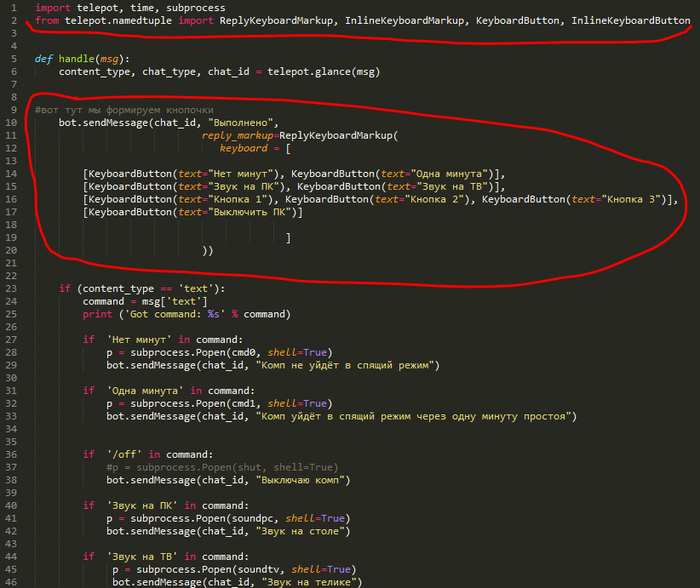This screenshot has height=588, width=700.
Task: Click the string "Комп не уйдёт в спящий режим"
Action: (x=344, y=365)
